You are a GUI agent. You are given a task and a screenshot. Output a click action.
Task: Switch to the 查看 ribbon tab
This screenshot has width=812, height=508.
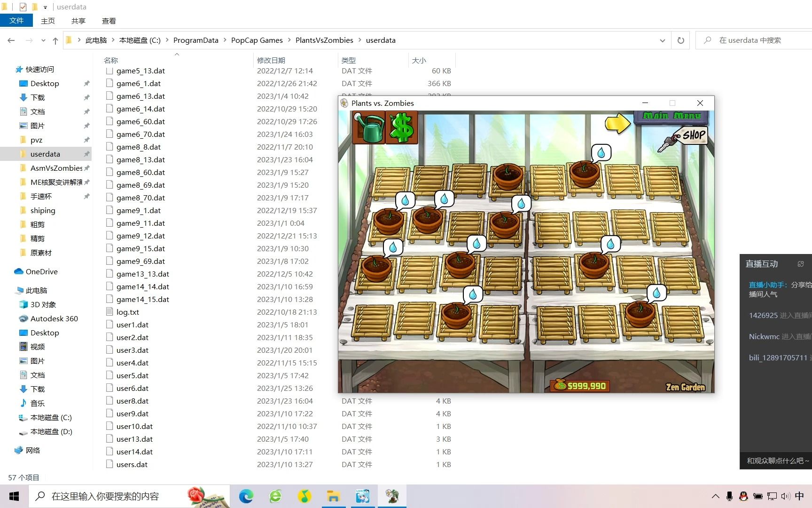pyautogui.click(x=109, y=21)
